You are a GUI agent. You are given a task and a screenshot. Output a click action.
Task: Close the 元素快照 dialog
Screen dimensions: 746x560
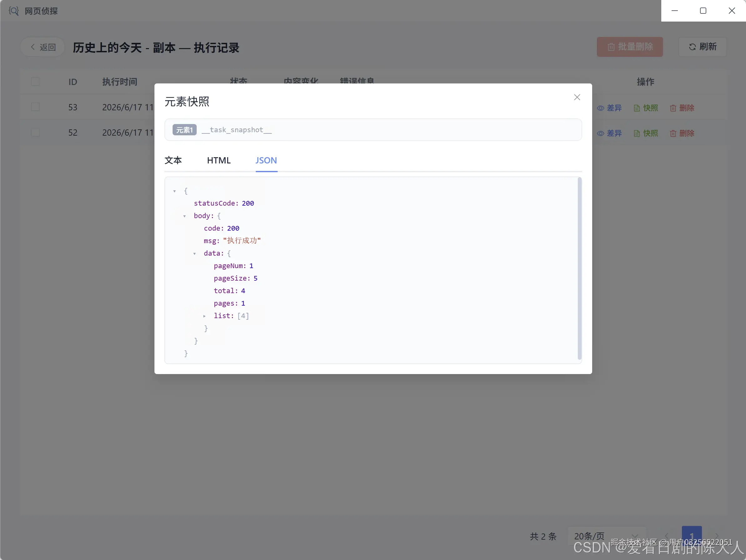pos(577,97)
